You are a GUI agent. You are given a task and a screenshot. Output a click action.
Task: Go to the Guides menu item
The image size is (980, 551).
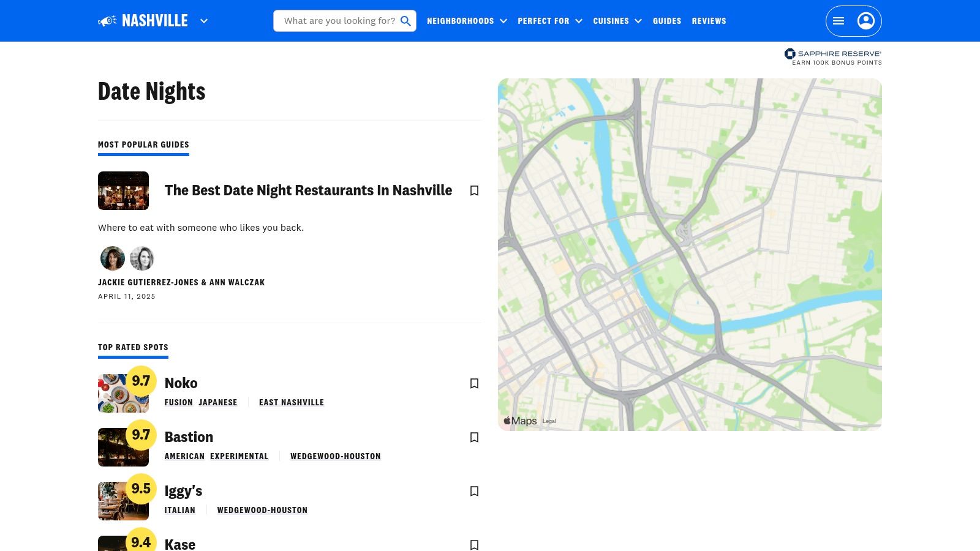coord(667,21)
